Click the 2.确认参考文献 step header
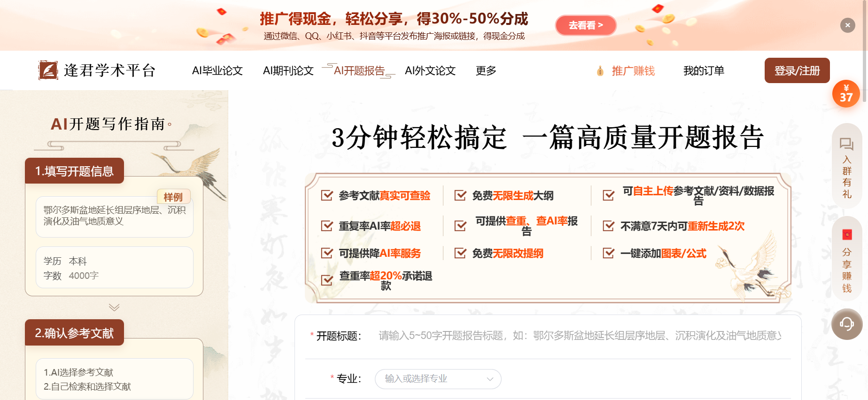Image resolution: width=868 pixels, height=400 pixels. coord(74,332)
